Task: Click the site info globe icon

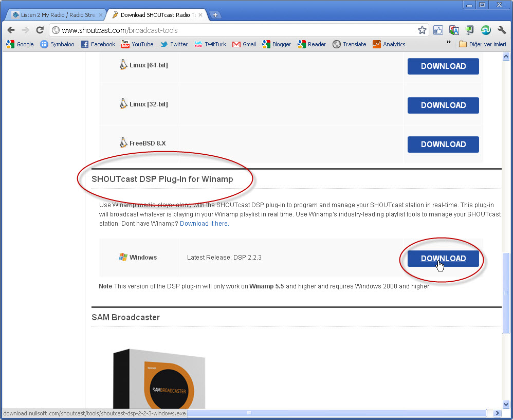Action: (56, 30)
